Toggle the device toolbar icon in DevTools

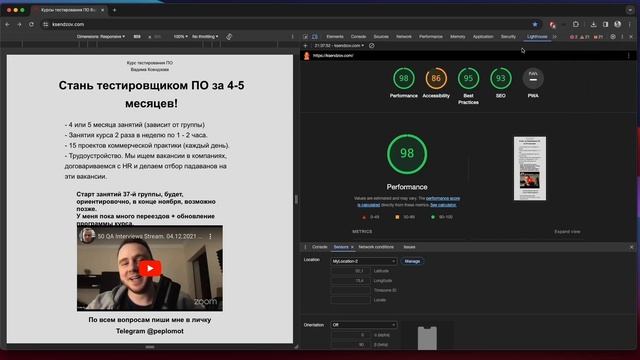315,37
